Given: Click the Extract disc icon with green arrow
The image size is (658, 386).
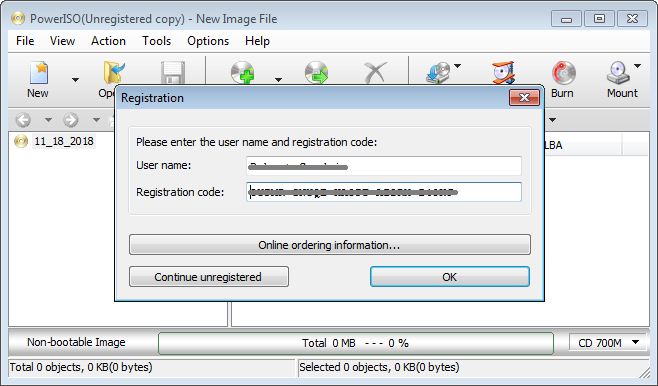Looking at the screenshot, I should [316, 73].
